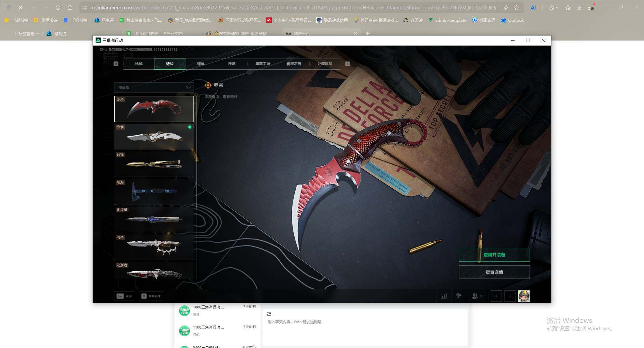Screen dimensions: 644x348
Task: Choose the 处刑者 knife skin
Action: [x=154, y=271]
